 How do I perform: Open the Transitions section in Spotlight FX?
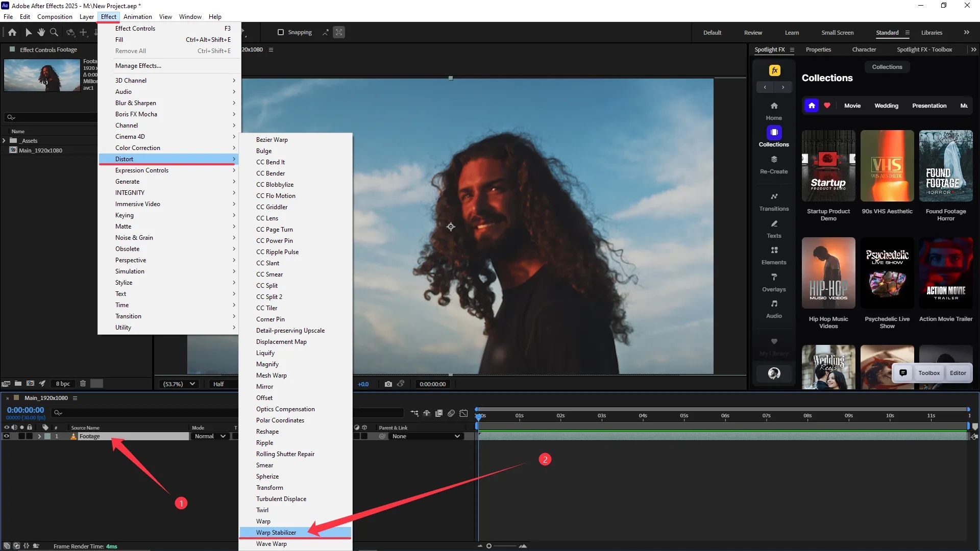(774, 202)
